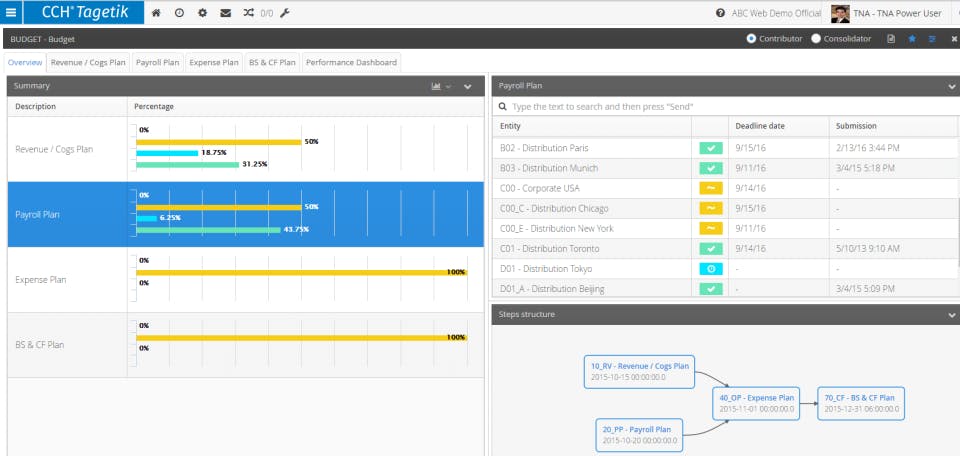
Task: Open settings gear in top bar
Action: tap(203, 13)
